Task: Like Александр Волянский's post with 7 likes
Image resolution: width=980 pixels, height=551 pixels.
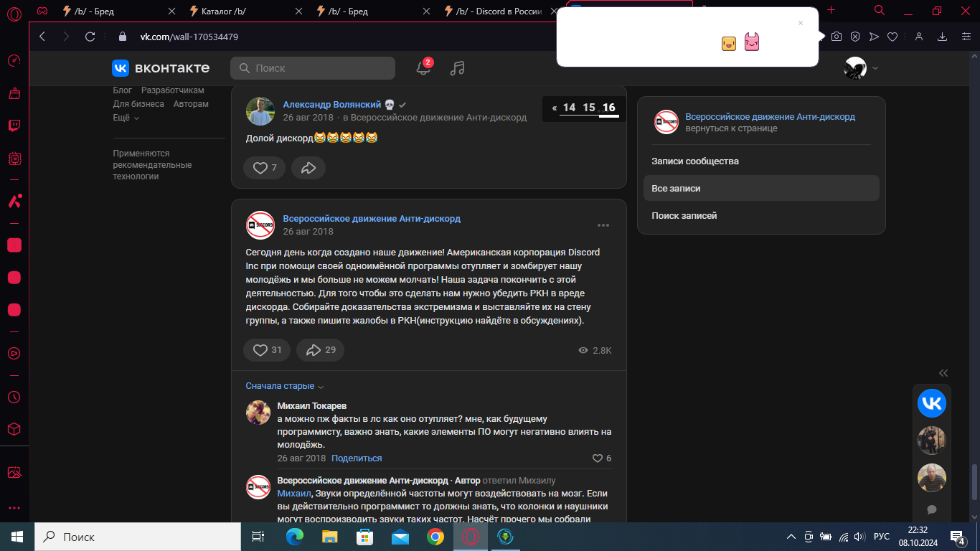Action: pos(264,168)
